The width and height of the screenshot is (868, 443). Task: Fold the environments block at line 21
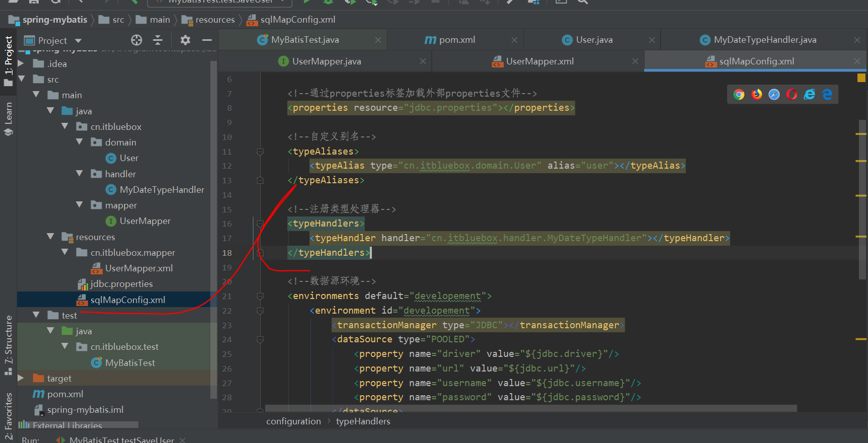click(x=260, y=296)
